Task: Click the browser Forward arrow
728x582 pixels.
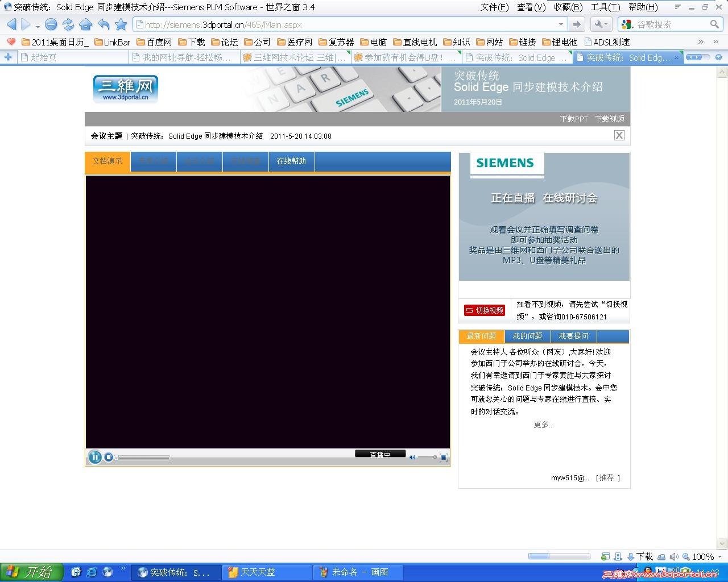Action: coord(26,24)
